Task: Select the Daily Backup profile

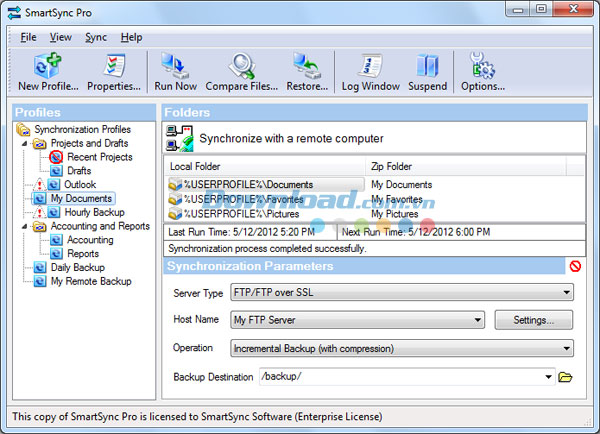Action: click(x=76, y=268)
